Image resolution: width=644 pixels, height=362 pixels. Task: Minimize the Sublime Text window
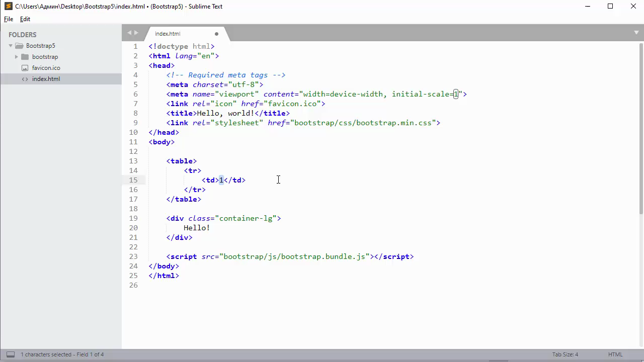[588, 7]
